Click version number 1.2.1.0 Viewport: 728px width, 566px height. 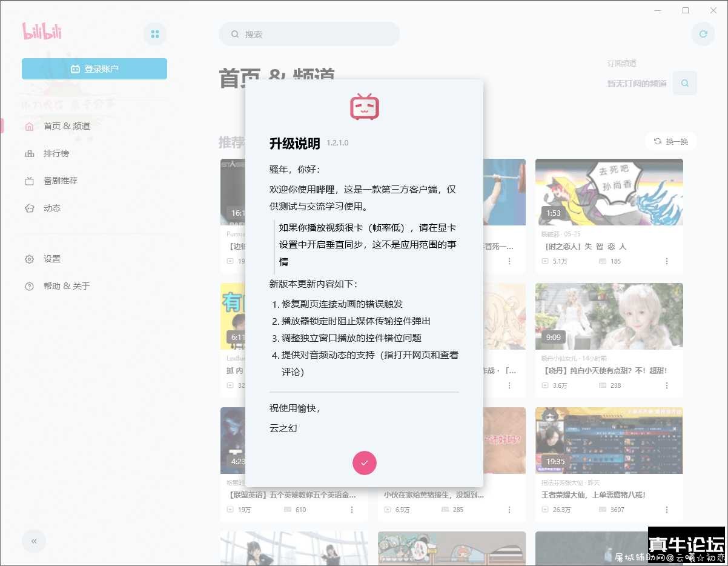click(x=337, y=143)
